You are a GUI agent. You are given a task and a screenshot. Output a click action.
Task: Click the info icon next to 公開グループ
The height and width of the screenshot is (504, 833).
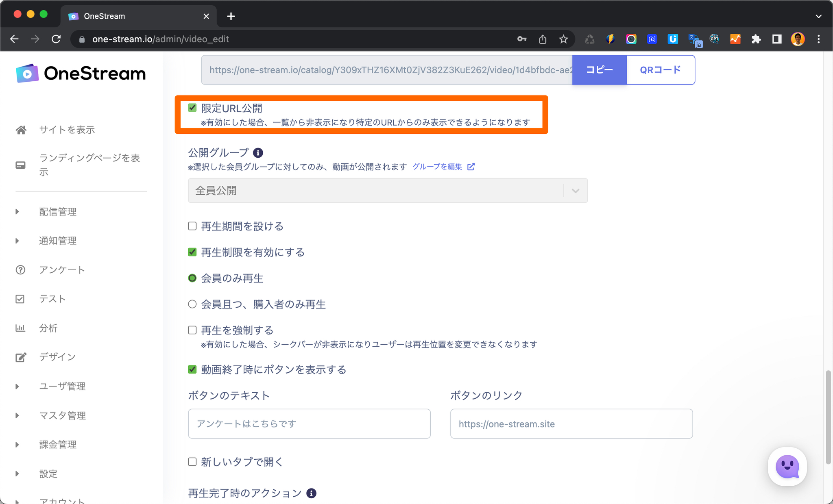click(258, 153)
